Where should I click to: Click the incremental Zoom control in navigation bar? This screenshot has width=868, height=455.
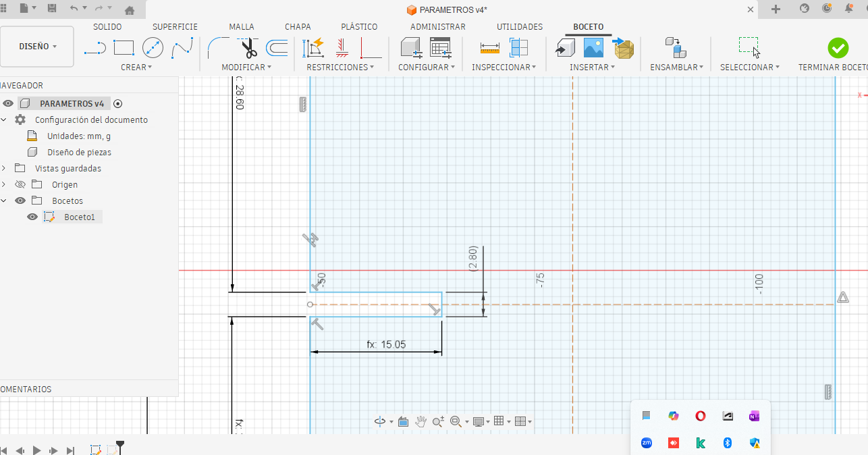point(438,421)
